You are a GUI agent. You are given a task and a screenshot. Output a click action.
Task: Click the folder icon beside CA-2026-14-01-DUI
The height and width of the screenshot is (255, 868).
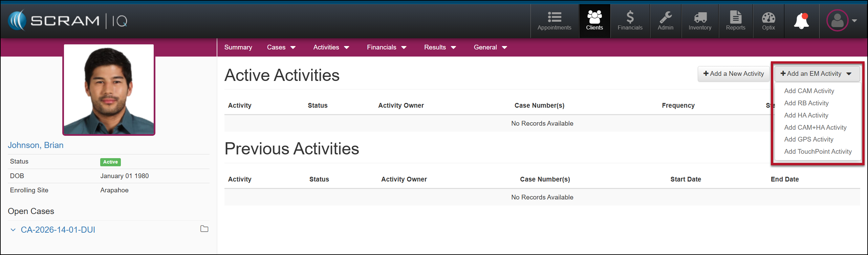coord(204,229)
